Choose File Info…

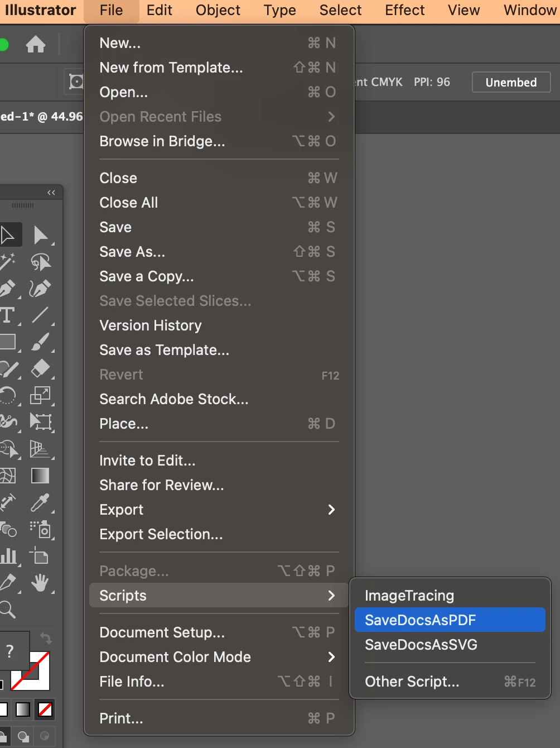[x=219, y=682]
